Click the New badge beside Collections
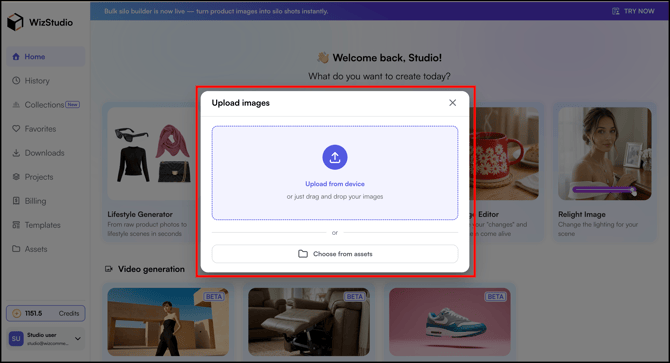The width and height of the screenshot is (670, 363). (73, 104)
